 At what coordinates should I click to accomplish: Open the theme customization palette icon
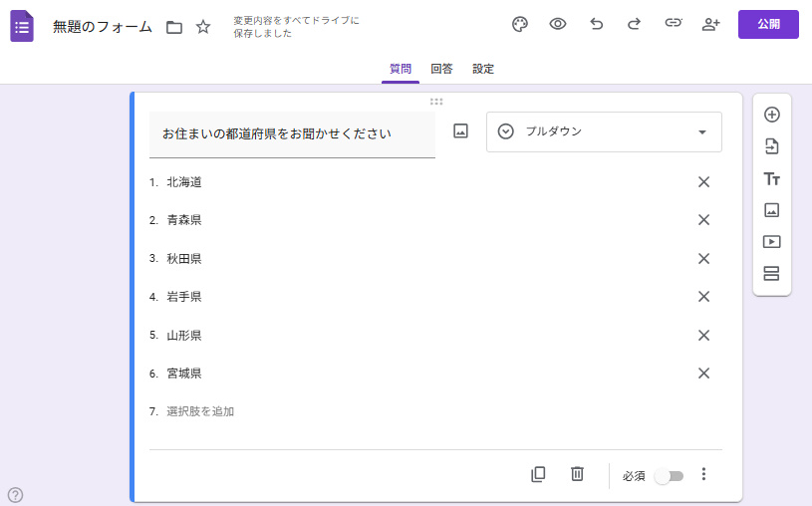(x=519, y=25)
